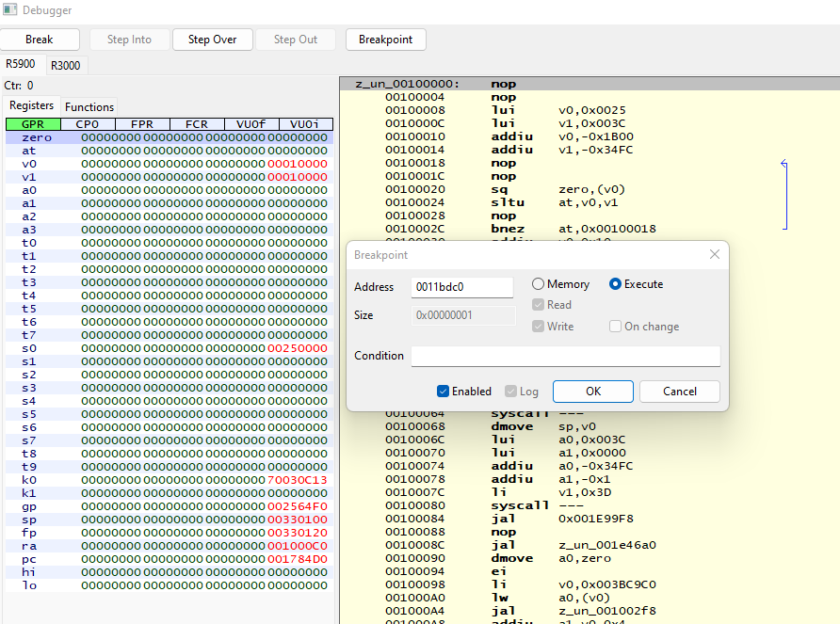Image resolution: width=840 pixels, height=624 pixels.
Task: Show the FPR register category
Action: (x=142, y=124)
